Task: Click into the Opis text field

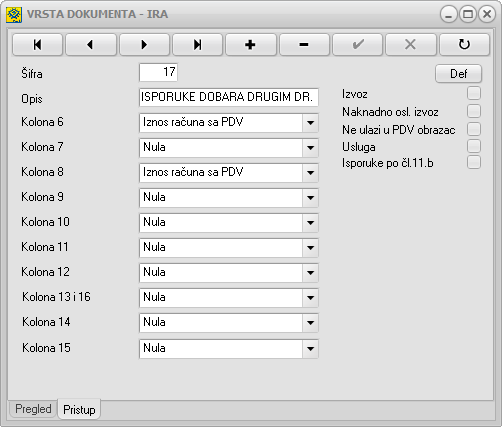Action: point(229,97)
